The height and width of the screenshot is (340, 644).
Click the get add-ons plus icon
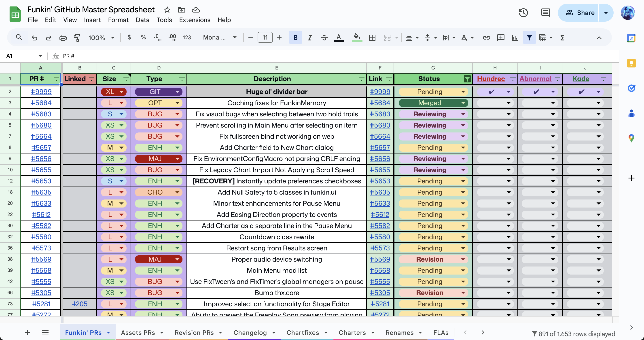(x=631, y=178)
